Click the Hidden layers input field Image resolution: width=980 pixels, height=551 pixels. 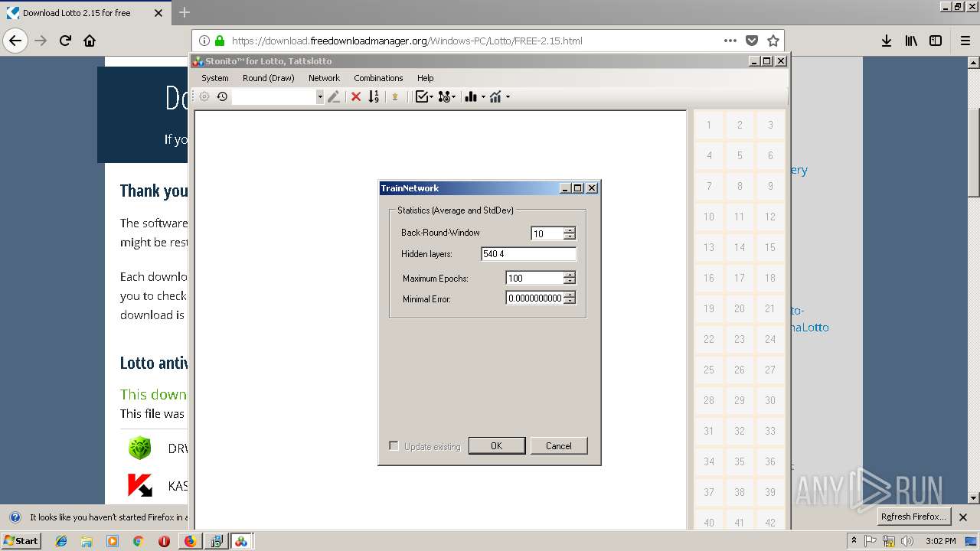click(528, 253)
